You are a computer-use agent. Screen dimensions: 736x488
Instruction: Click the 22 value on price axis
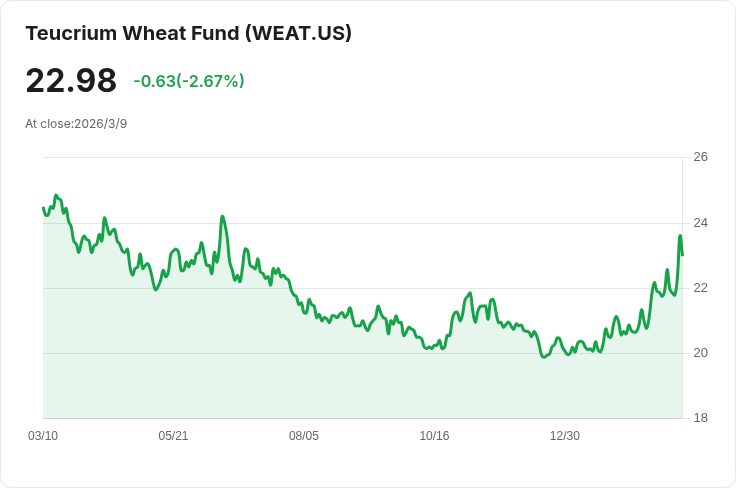[x=700, y=288]
